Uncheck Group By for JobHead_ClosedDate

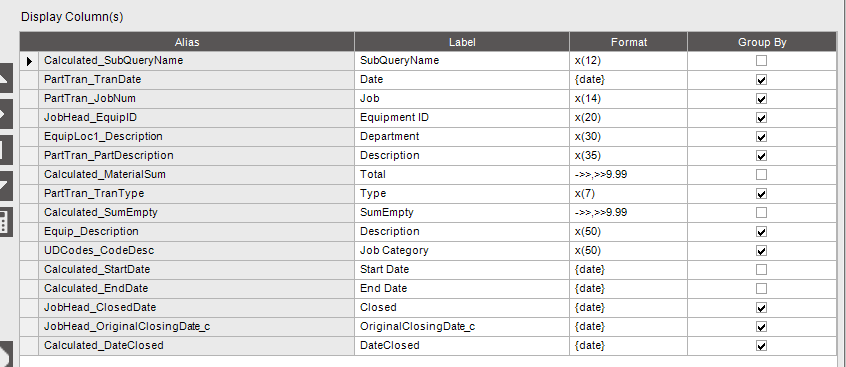click(x=761, y=308)
